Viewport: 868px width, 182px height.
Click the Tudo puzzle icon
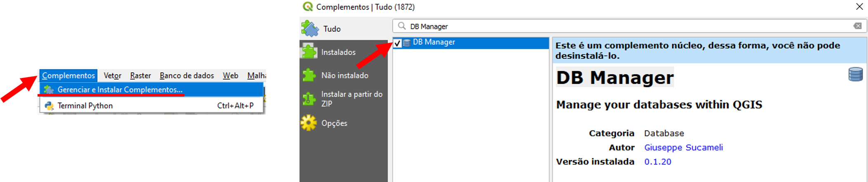tap(310, 28)
